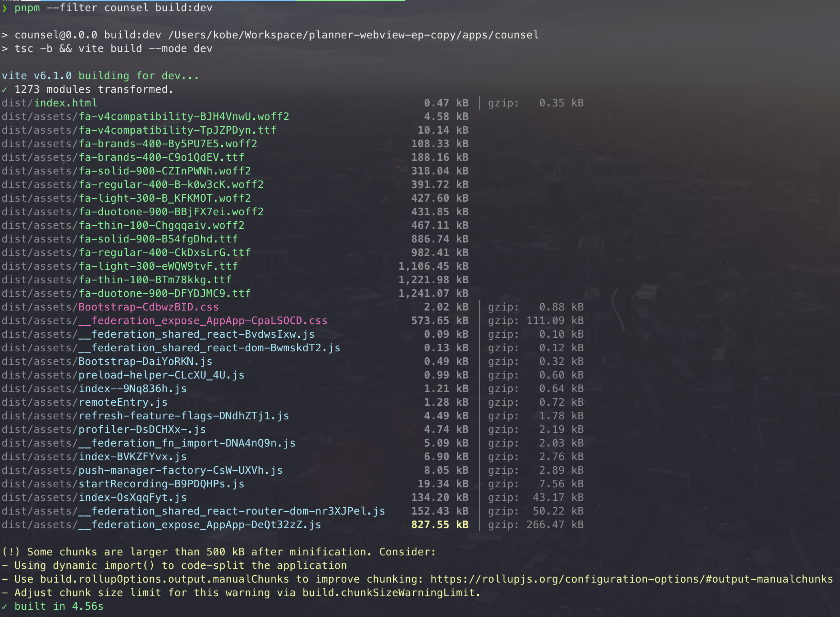Click index-OsXqqFyt.js filename
Viewport: 840px width, 617px height.
(133, 498)
